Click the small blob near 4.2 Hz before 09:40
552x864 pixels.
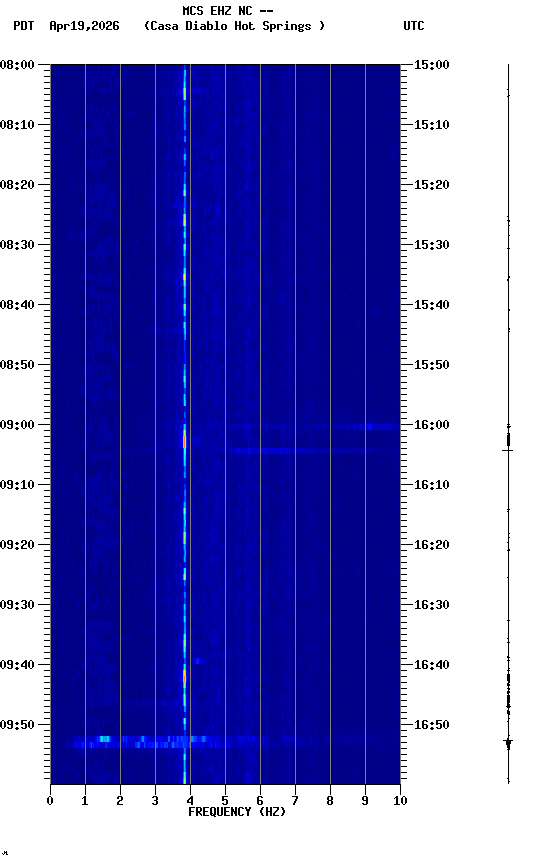point(198,661)
